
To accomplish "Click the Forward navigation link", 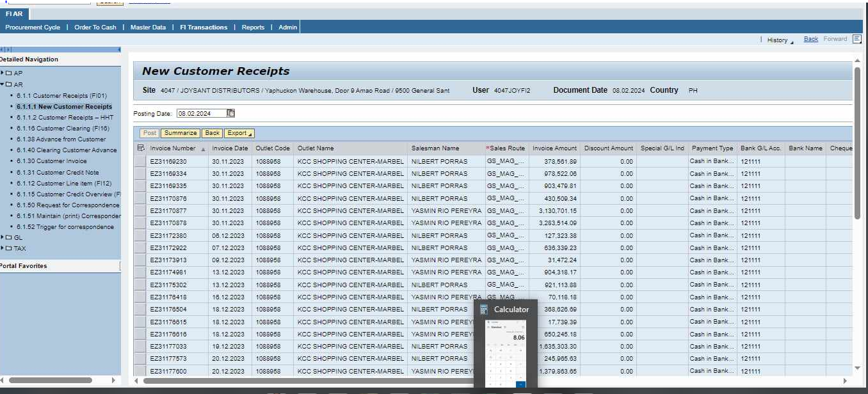I will coord(835,39).
